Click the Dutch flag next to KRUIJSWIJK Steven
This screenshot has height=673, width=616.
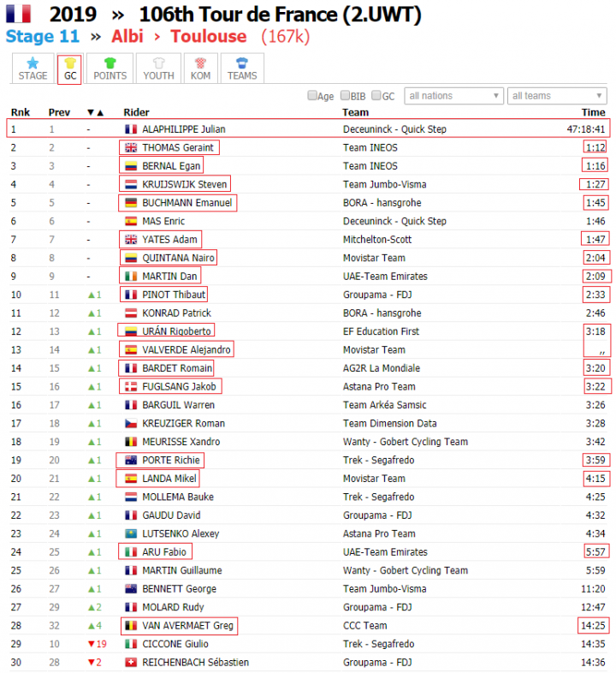tap(131, 185)
